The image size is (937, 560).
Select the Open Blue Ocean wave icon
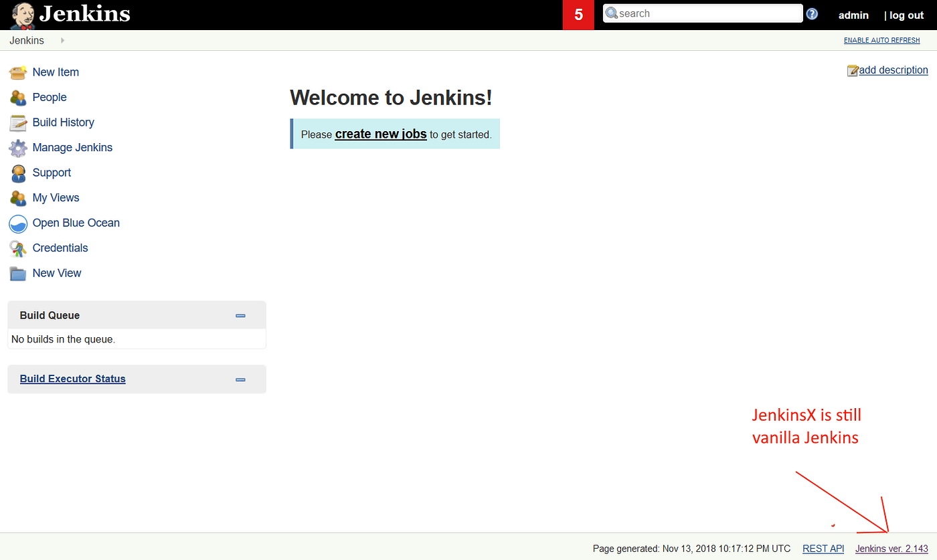(17, 223)
